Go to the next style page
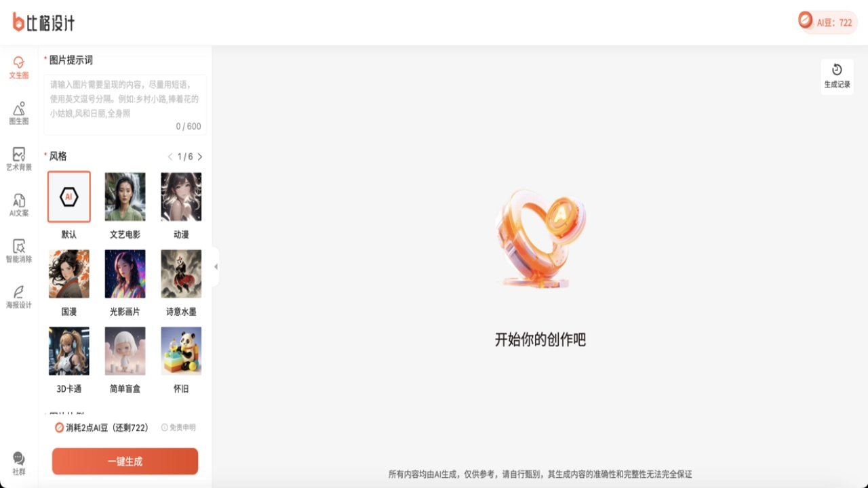This screenshot has width=868, height=488. pyautogui.click(x=199, y=157)
